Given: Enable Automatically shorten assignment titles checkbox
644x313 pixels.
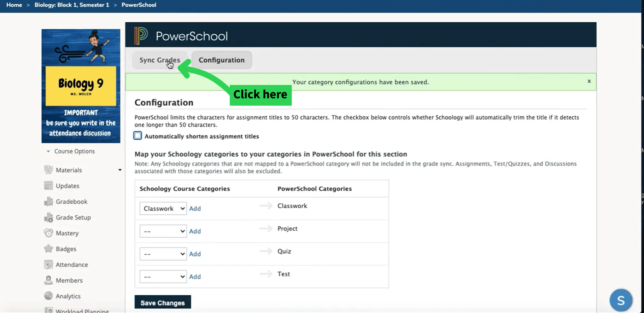Looking at the screenshot, I should 137,136.
